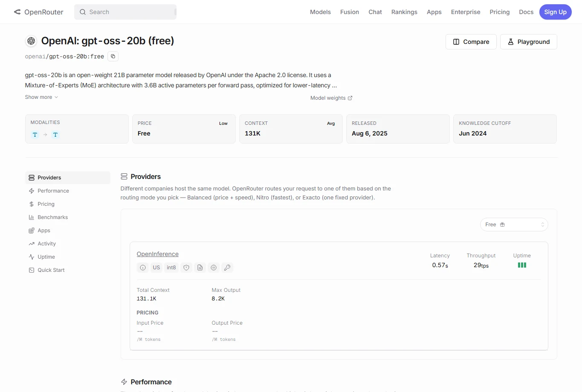Click the document search icon under OpenInference
Screen dimensions: 582x392
[200, 268]
